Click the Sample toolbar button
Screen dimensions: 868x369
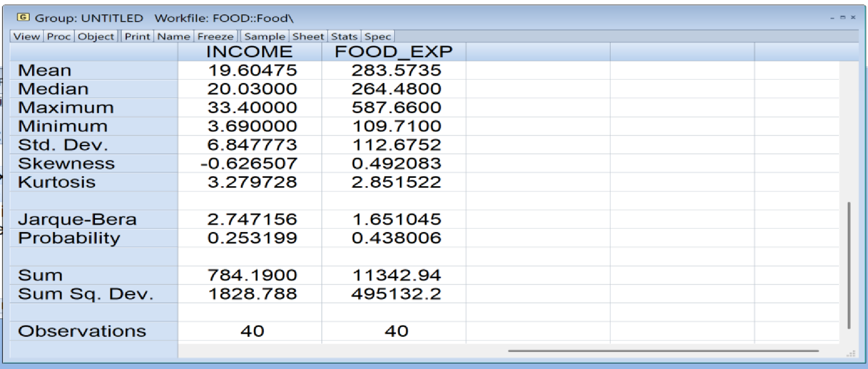pyautogui.click(x=265, y=36)
